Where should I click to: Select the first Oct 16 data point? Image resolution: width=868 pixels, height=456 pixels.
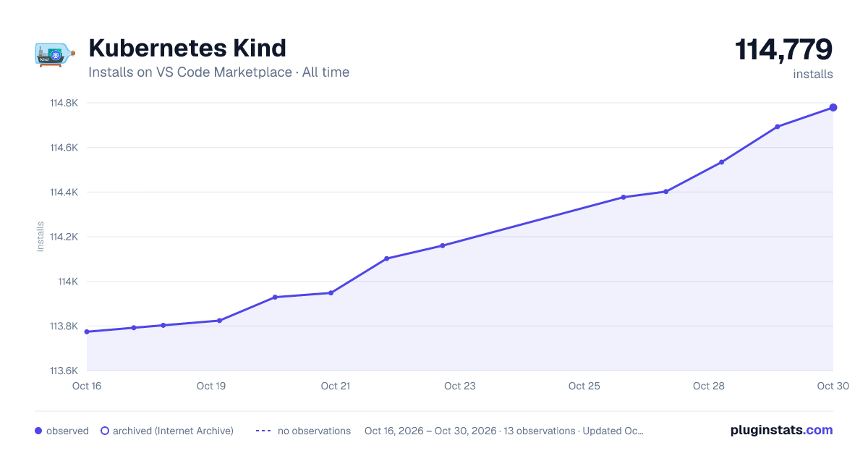87,332
